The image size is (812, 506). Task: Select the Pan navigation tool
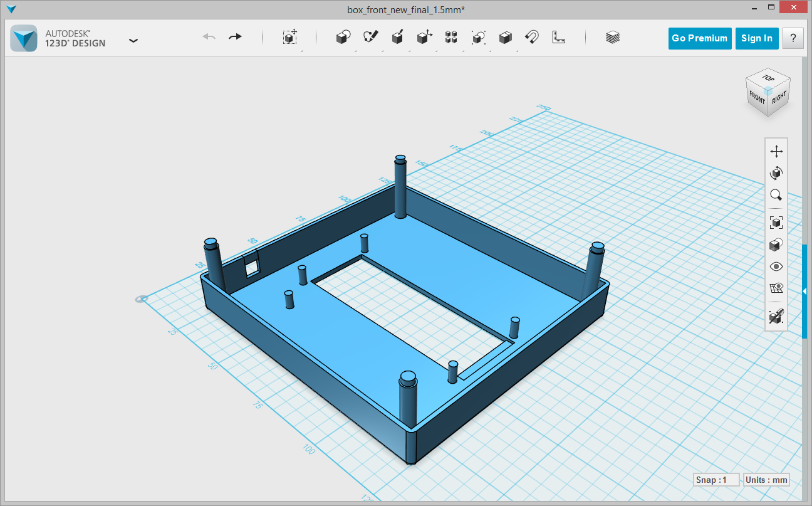coord(776,152)
